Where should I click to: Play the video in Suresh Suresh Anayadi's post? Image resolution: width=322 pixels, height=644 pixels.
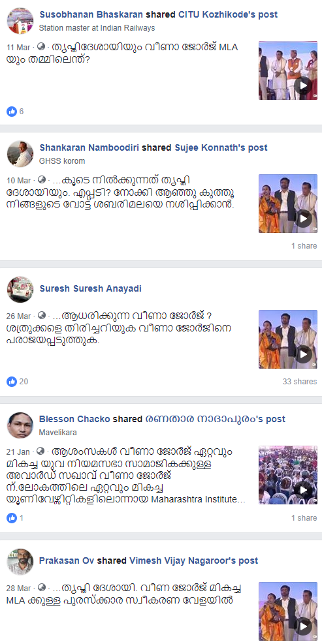[288, 339]
